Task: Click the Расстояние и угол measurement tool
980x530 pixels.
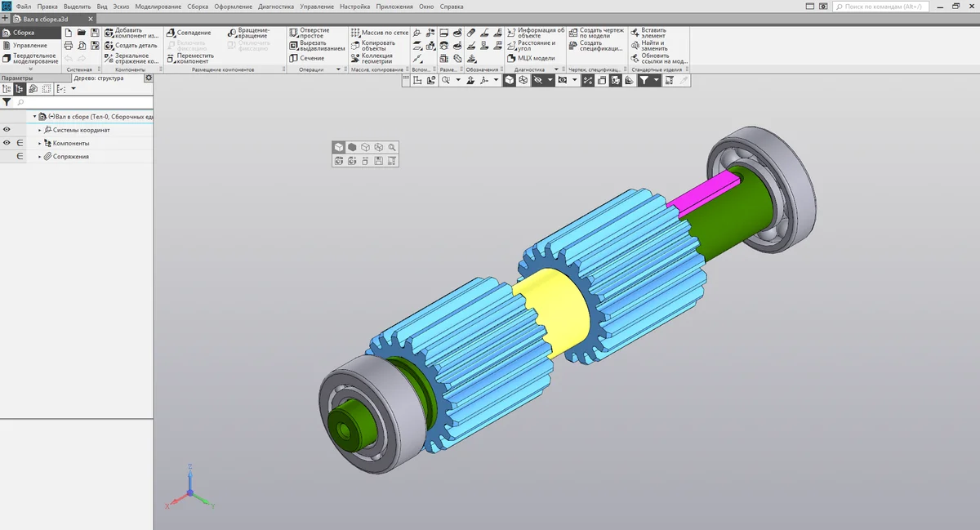Action: [536, 46]
